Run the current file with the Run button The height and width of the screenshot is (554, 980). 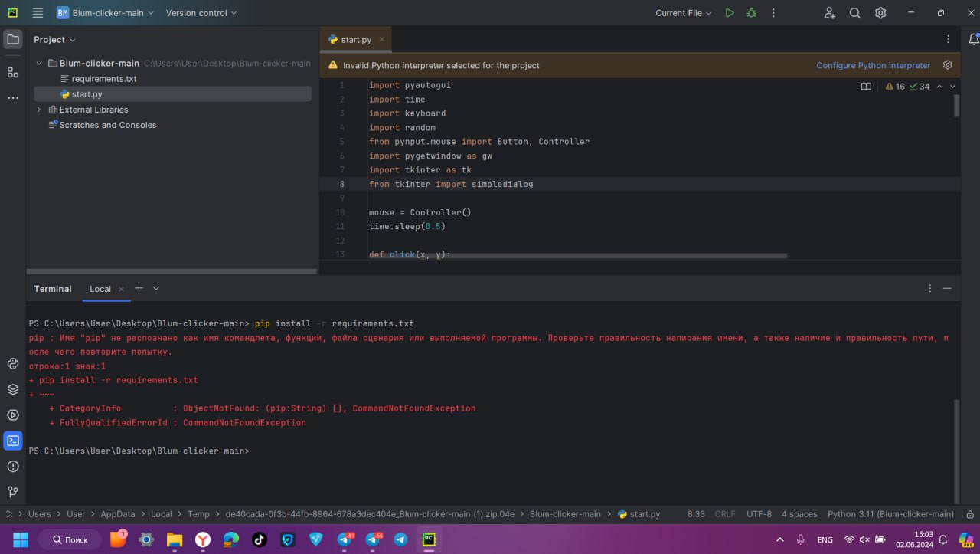[729, 13]
